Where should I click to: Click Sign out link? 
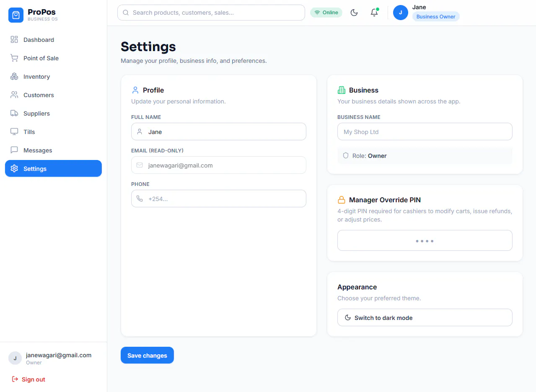[x=28, y=379]
